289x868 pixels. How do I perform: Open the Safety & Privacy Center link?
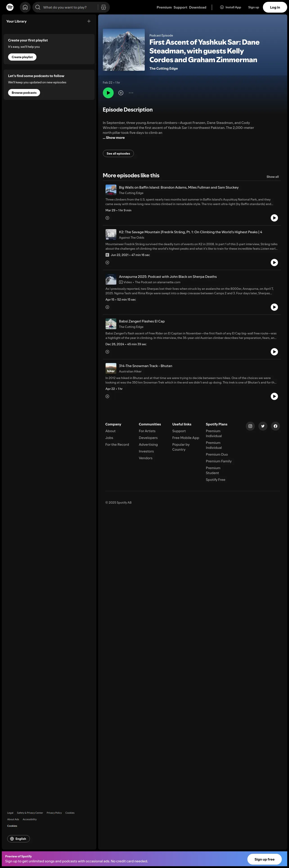pos(30,813)
